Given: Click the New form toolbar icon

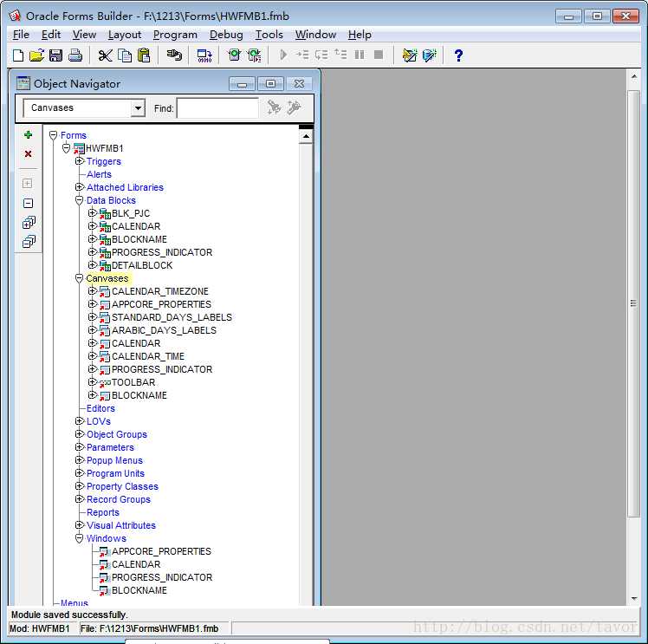Looking at the screenshot, I should pyautogui.click(x=18, y=55).
